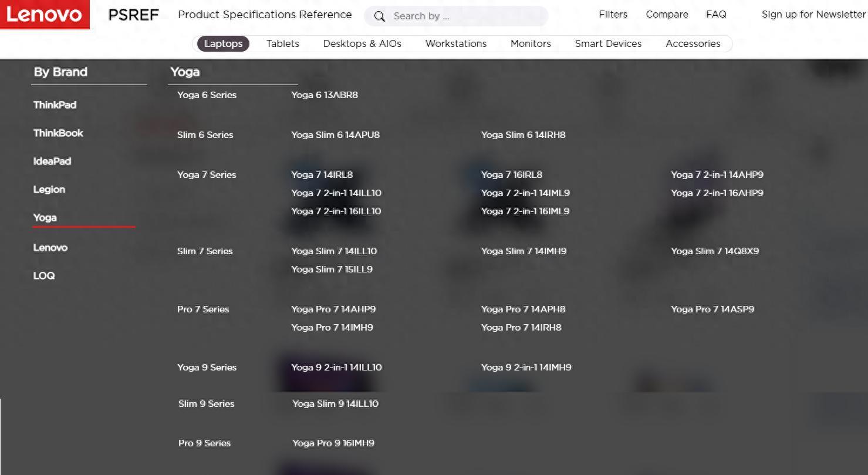Open Yoga Slim 7 14ILL10
Screen dimensions: 868x475
pos(334,251)
